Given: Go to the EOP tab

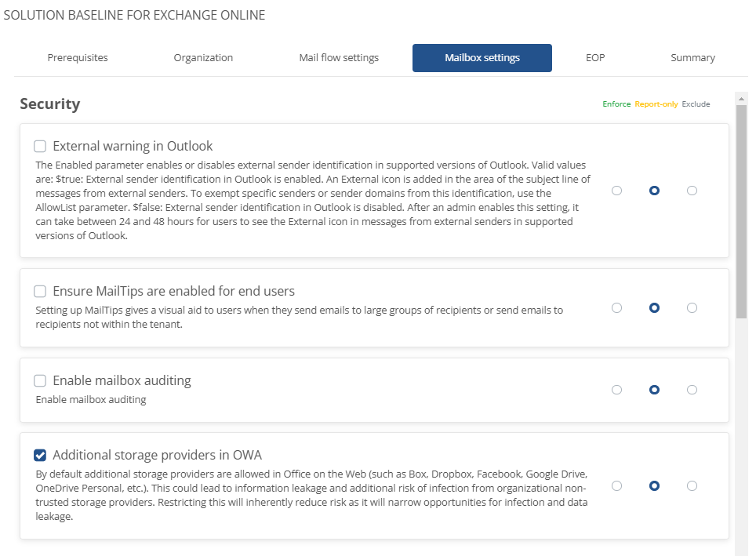Looking at the screenshot, I should click(x=594, y=57).
